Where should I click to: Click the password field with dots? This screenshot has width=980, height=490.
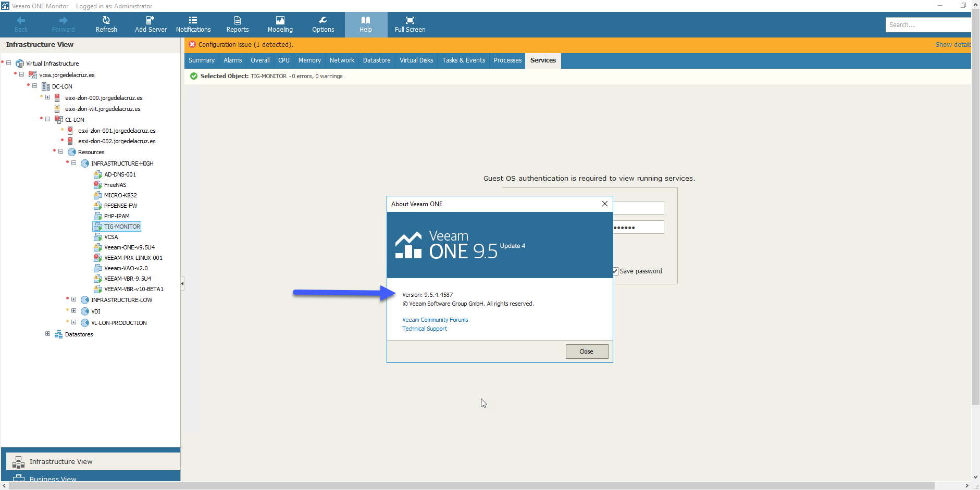pos(638,228)
